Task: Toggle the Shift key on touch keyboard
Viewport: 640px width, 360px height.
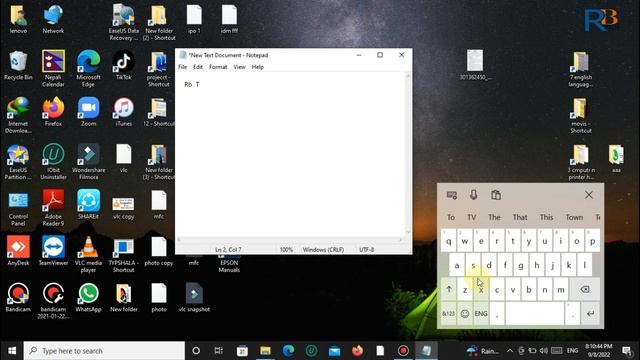Action: (x=449, y=289)
